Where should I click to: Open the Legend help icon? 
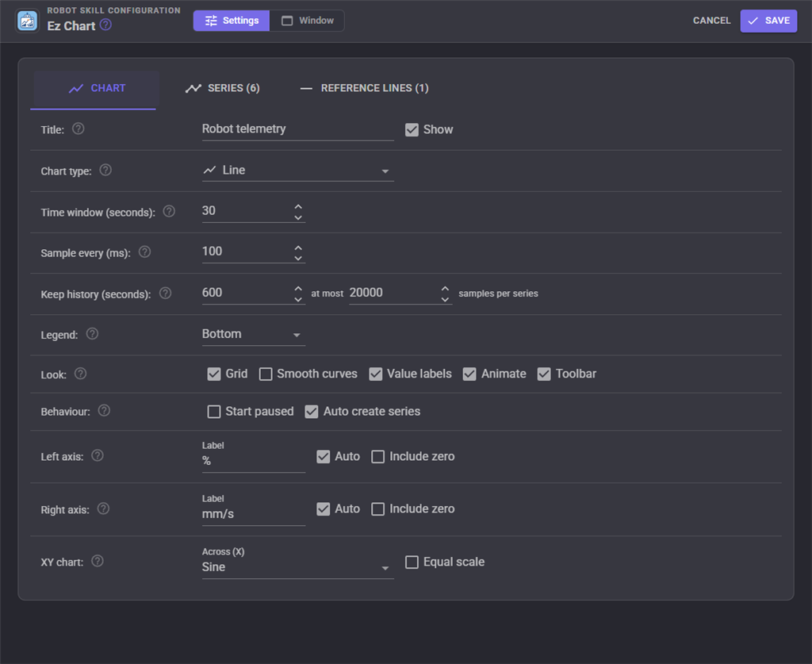[92, 333]
